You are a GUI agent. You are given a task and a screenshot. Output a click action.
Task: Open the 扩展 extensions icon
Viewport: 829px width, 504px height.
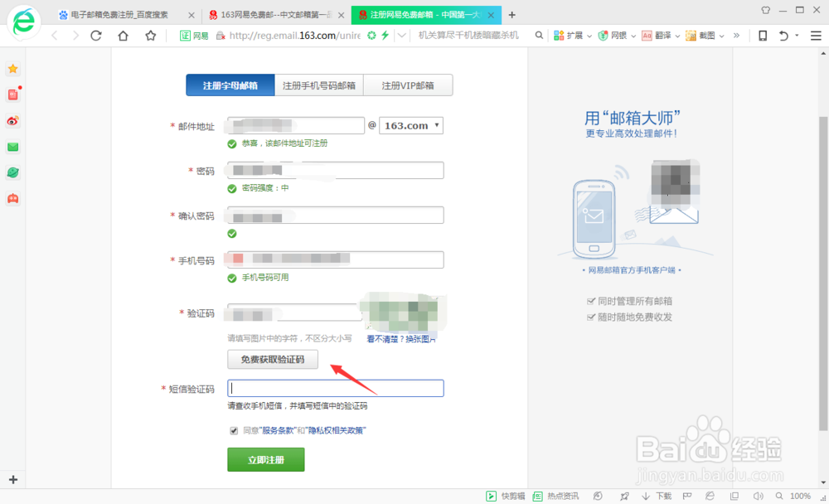point(558,36)
